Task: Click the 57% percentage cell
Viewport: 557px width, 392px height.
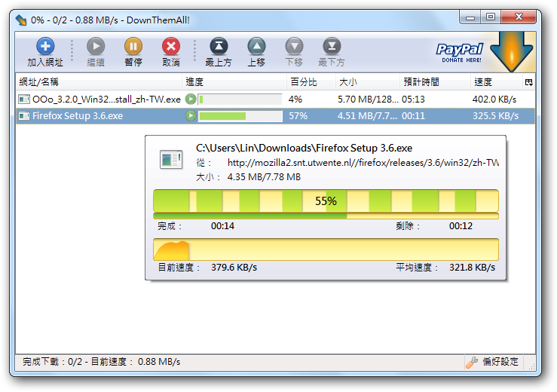Action: point(298,116)
